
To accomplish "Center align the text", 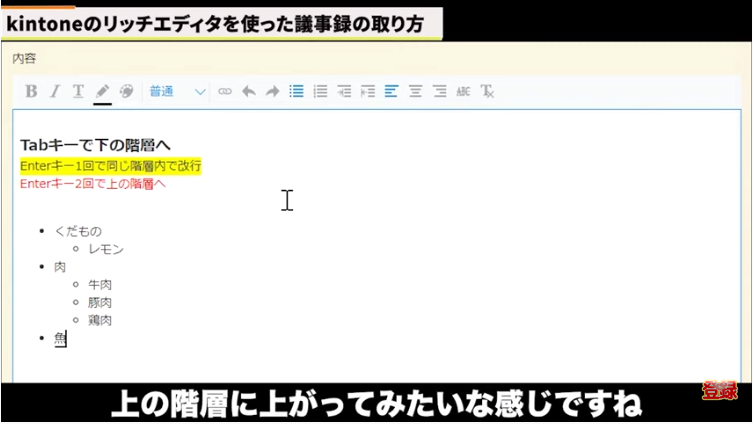I will [415, 91].
